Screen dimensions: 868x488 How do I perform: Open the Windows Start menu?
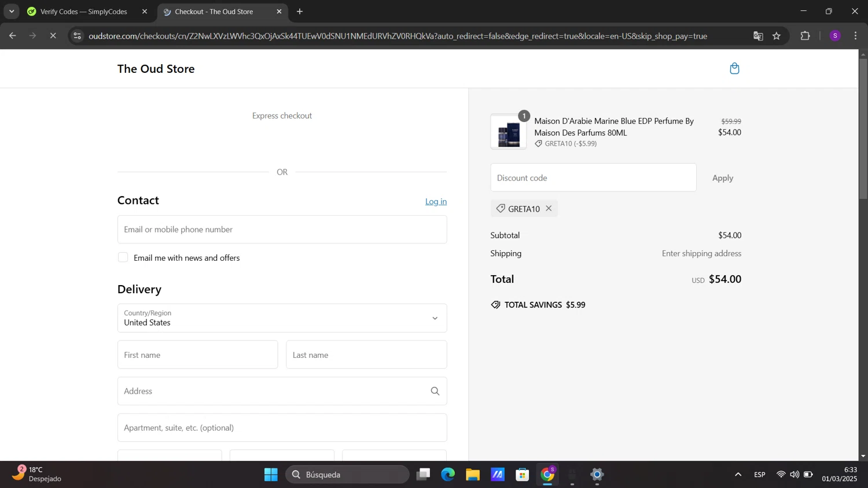click(271, 475)
